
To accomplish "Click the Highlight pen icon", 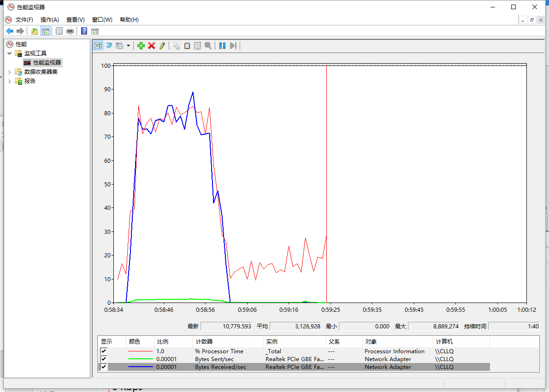I will 162,46.
